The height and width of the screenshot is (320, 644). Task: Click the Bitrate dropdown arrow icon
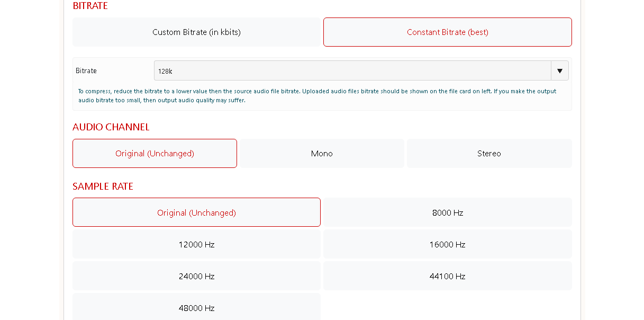559,71
